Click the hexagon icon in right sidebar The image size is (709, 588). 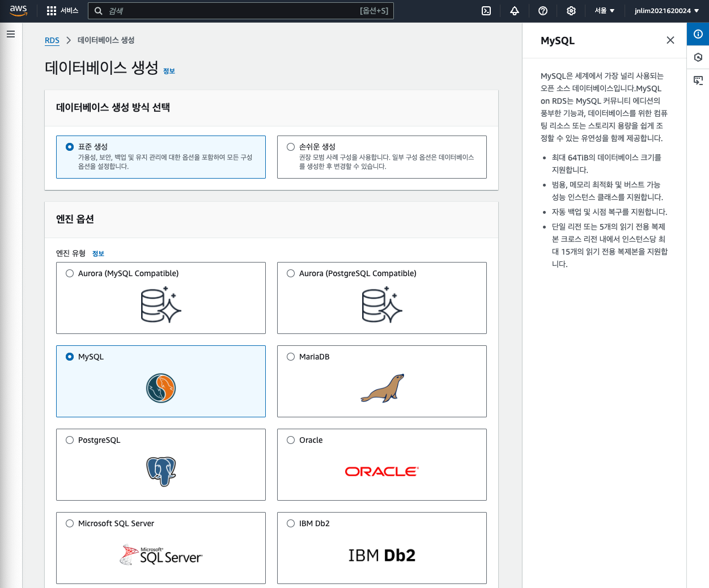pyautogui.click(x=698, y=57)
